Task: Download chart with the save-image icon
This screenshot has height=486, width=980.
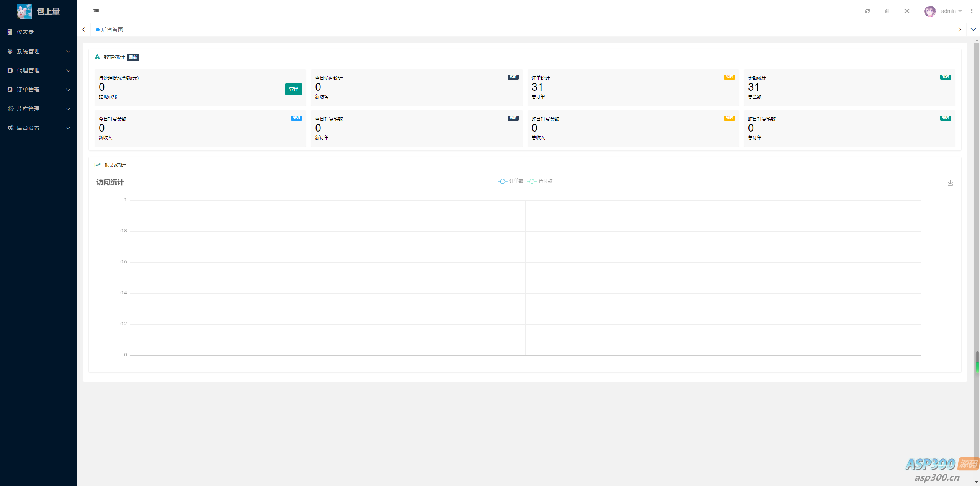Action: pos(950,183)
